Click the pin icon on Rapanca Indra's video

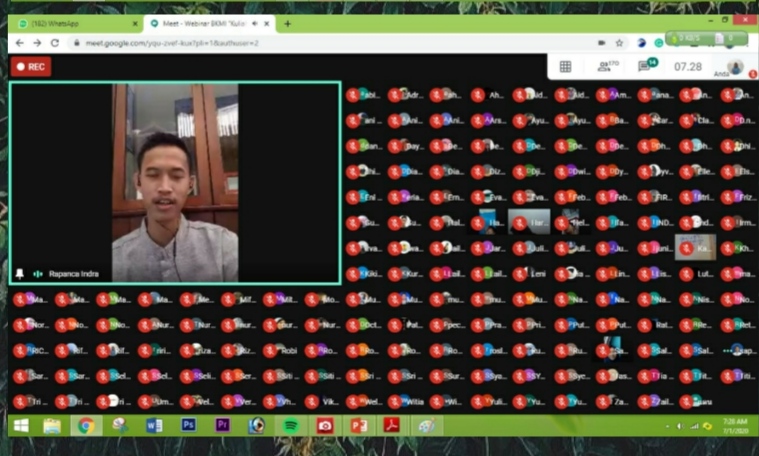pyautogui.click(x=19, y=273)
